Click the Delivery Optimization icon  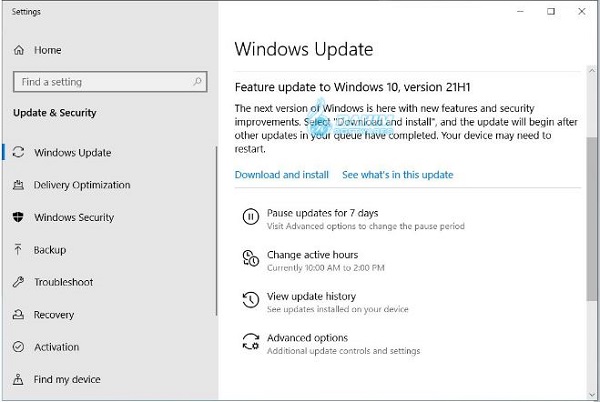pos(19,185)
